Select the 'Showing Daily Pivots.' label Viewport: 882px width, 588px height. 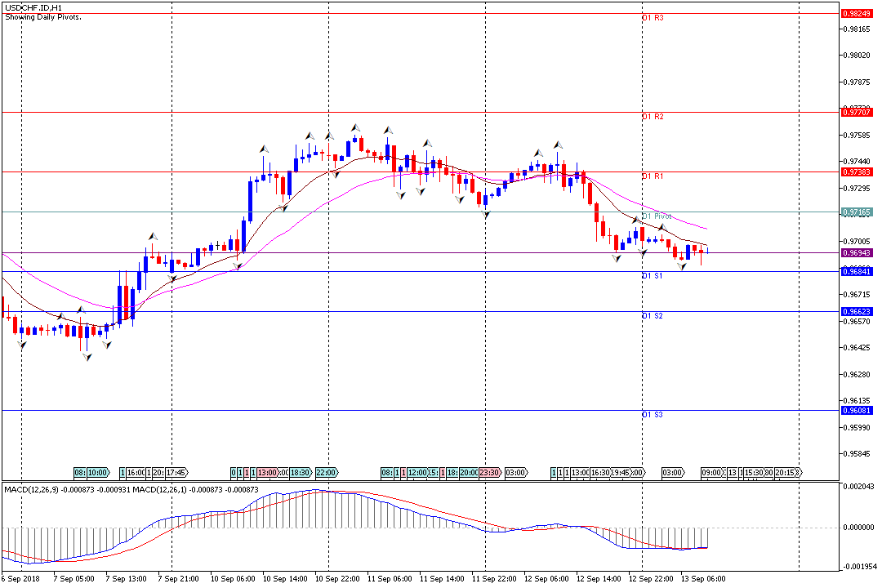coord(43,17)
